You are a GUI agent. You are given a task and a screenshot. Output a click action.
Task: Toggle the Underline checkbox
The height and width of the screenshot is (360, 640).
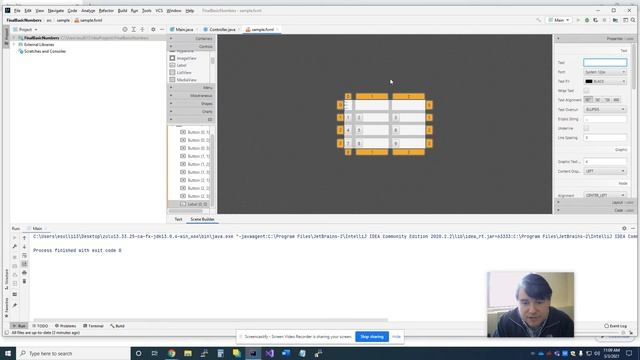587,128
